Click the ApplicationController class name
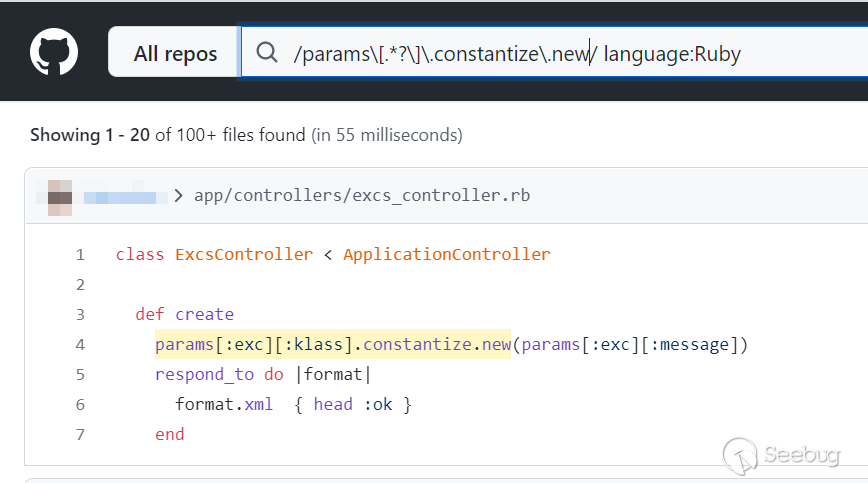868x483 pixels. (x=446, y=255)
